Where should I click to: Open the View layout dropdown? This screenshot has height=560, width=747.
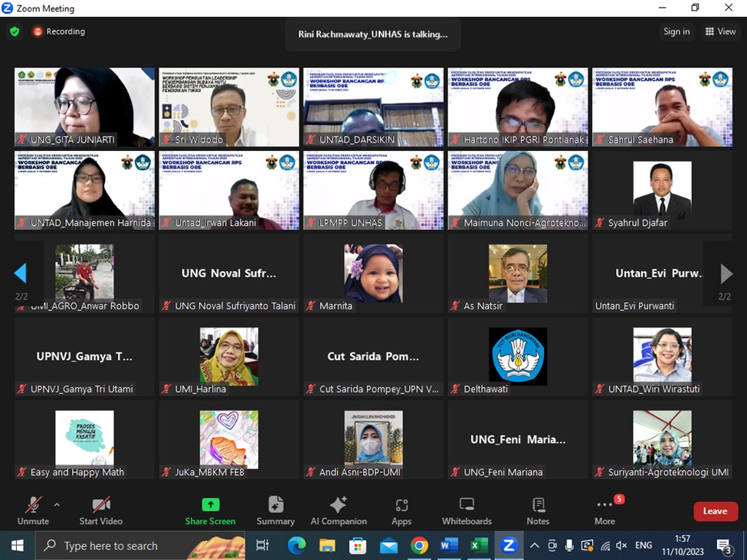(x=720, y=31)
